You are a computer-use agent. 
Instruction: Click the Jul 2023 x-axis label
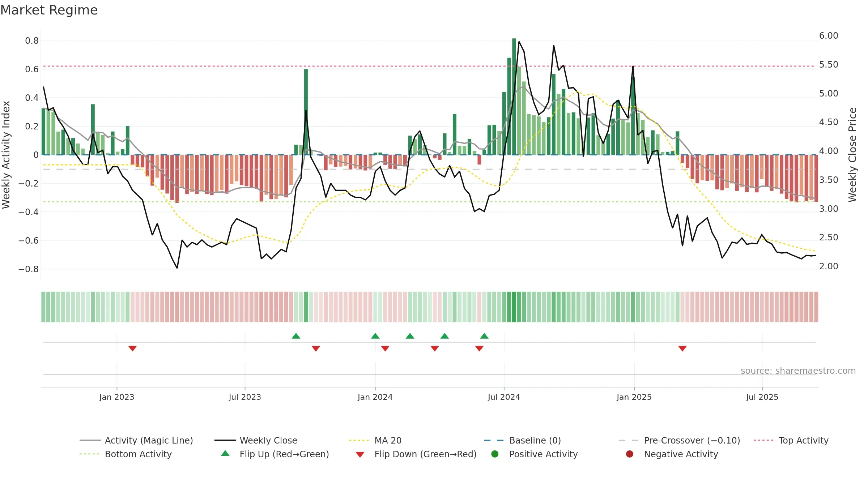(245, 397)
